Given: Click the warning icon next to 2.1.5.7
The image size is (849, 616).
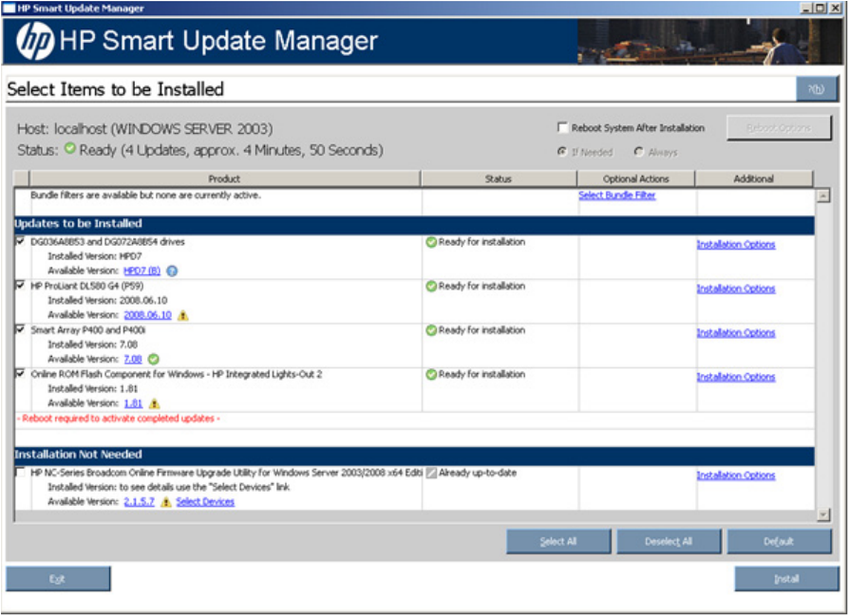Looking at the screenshot, I should (x=166, y=502).
